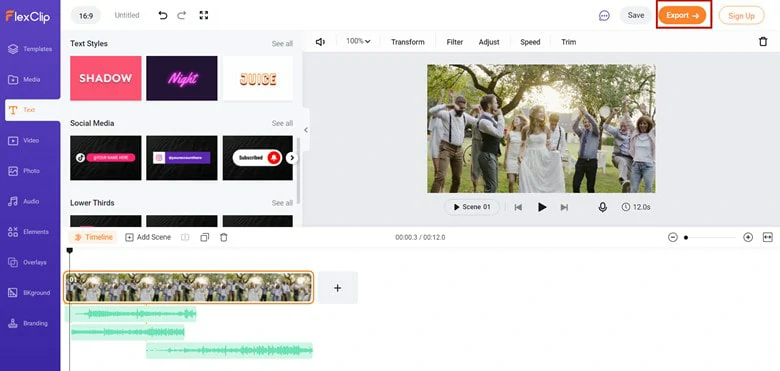780x371 pixels.
Task: Add a new scene with plus tile
Action: 337,287
